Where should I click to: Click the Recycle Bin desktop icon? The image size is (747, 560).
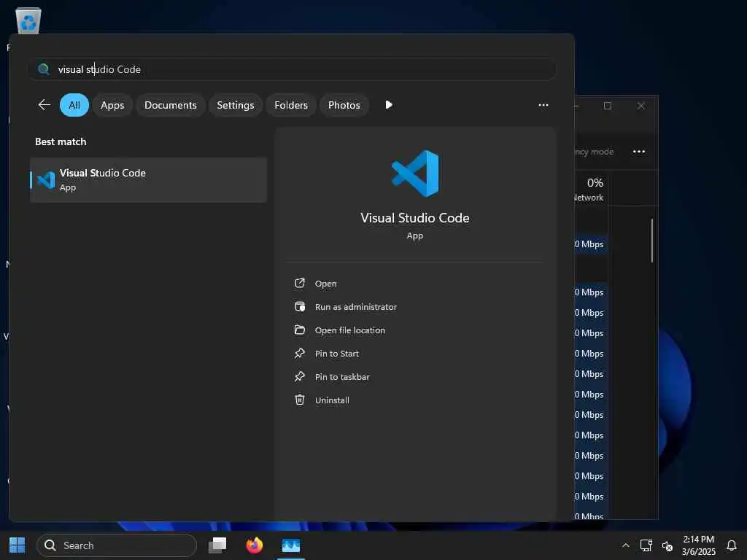28,21
